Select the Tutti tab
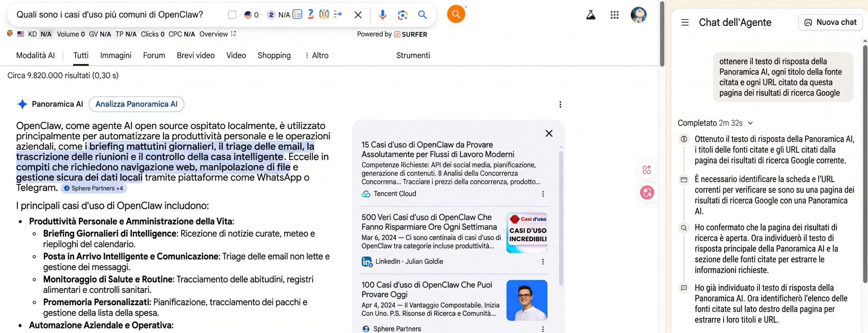 81,56
